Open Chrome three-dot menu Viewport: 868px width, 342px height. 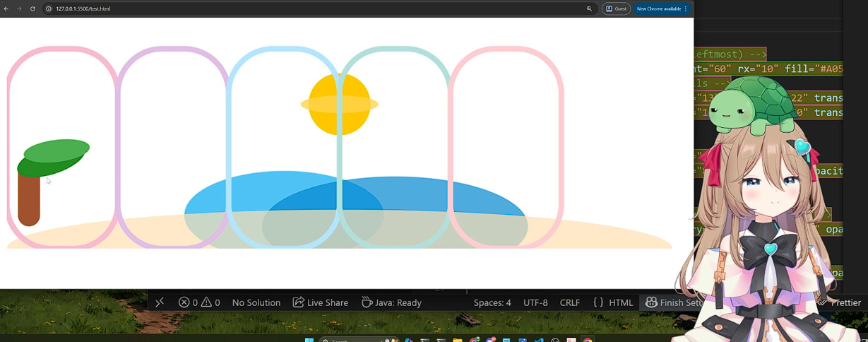(686, 8)
